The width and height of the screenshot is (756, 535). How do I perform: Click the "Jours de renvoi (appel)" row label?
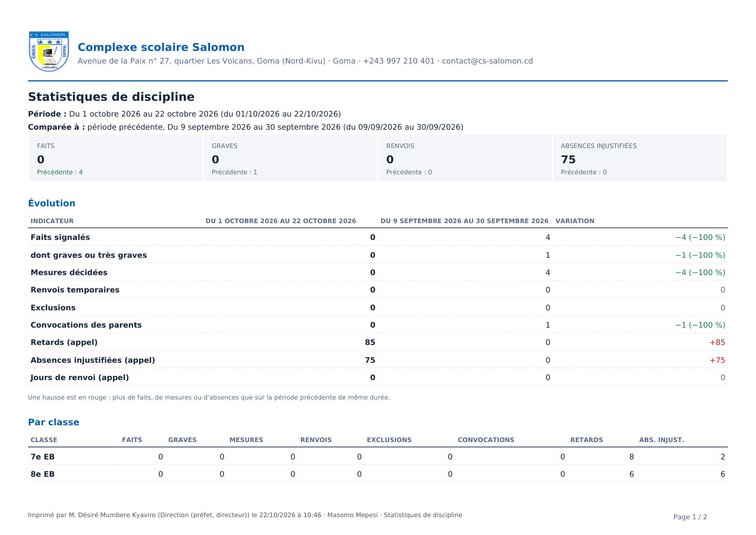(x=80, y=377)
